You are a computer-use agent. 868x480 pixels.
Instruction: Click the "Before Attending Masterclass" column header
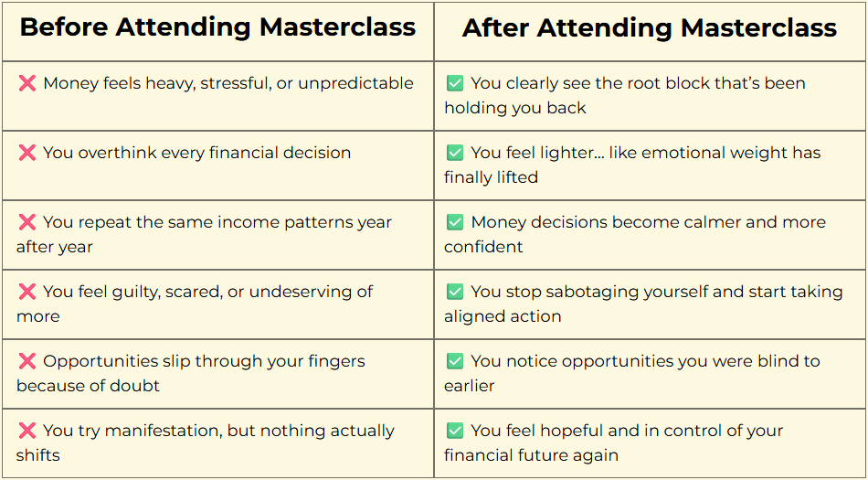click(x=217, y=27)
